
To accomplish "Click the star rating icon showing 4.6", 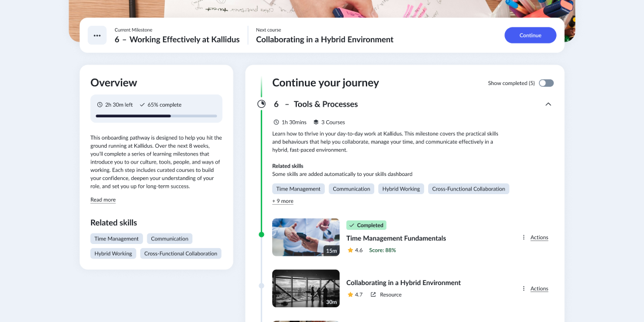I will point(350,250).
